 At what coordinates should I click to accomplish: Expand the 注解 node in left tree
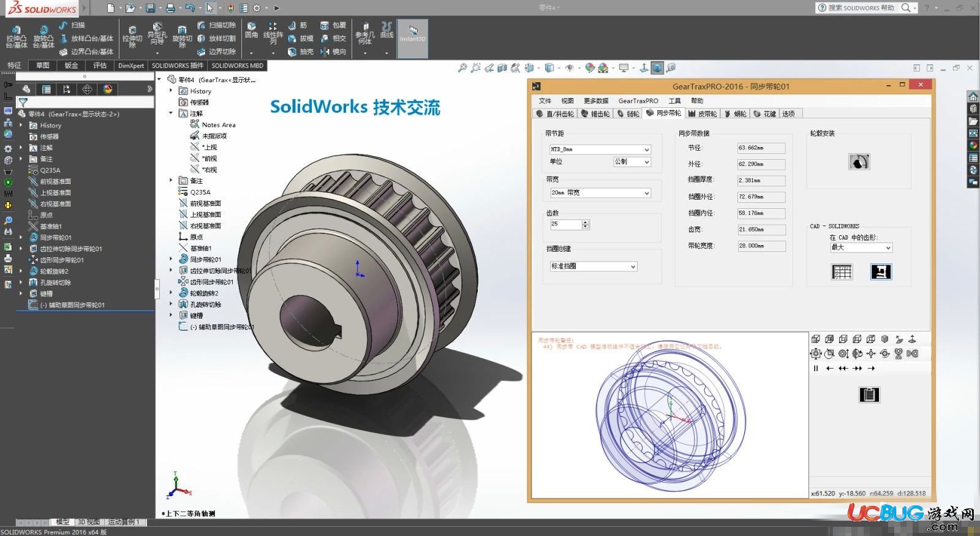[21, 148]
